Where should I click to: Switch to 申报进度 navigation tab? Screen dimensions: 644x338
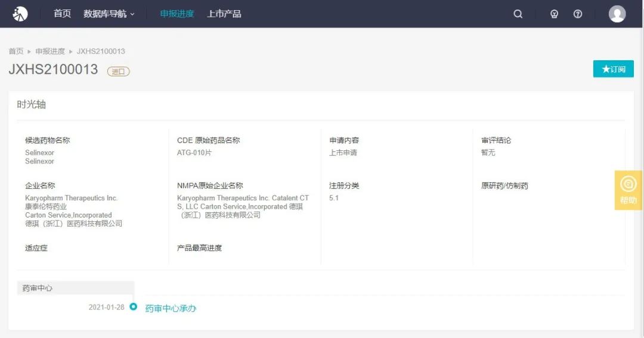[x=177, y=14]
